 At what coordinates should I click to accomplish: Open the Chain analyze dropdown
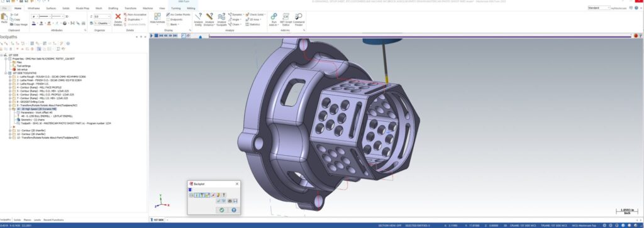pyautogui.click(x=235, y=24)
